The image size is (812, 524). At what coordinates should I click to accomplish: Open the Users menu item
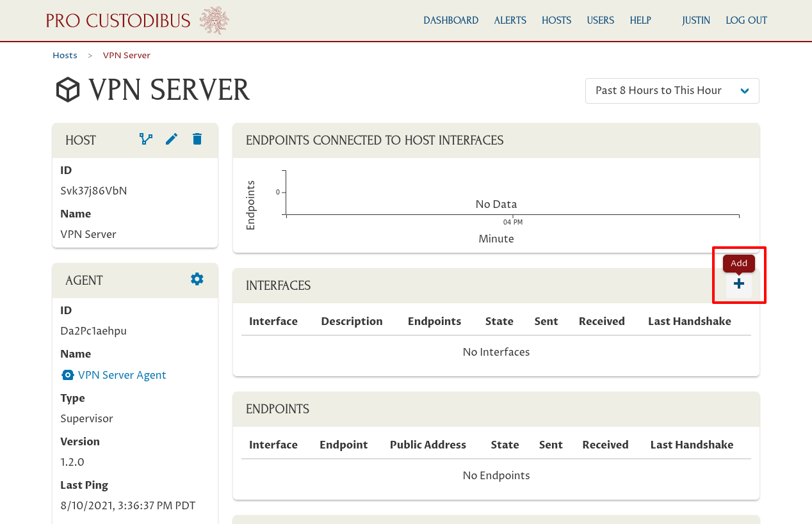601,20
